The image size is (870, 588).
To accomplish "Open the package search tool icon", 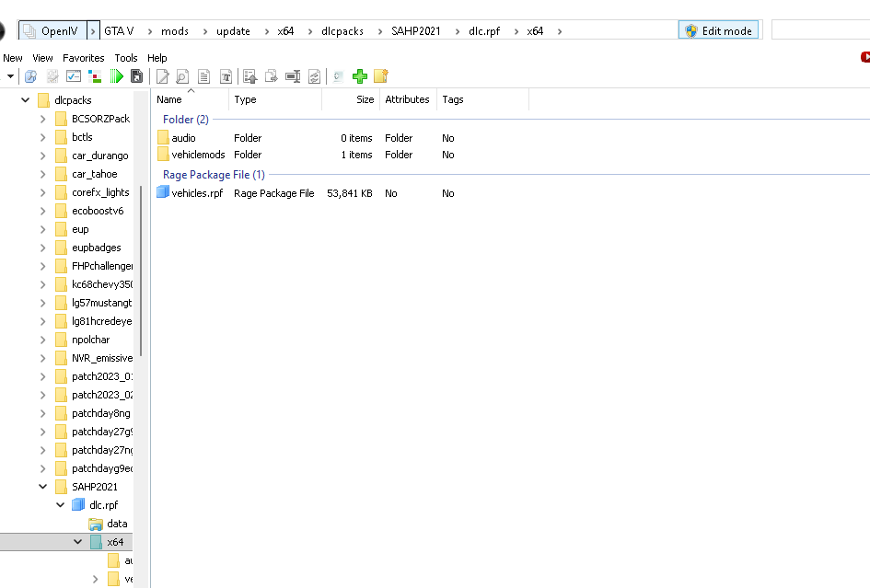I will click(30, 76).
